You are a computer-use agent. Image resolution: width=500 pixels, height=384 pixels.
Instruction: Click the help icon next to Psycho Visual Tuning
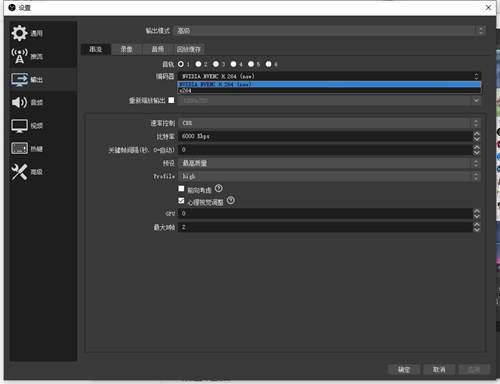click(231, 200)
